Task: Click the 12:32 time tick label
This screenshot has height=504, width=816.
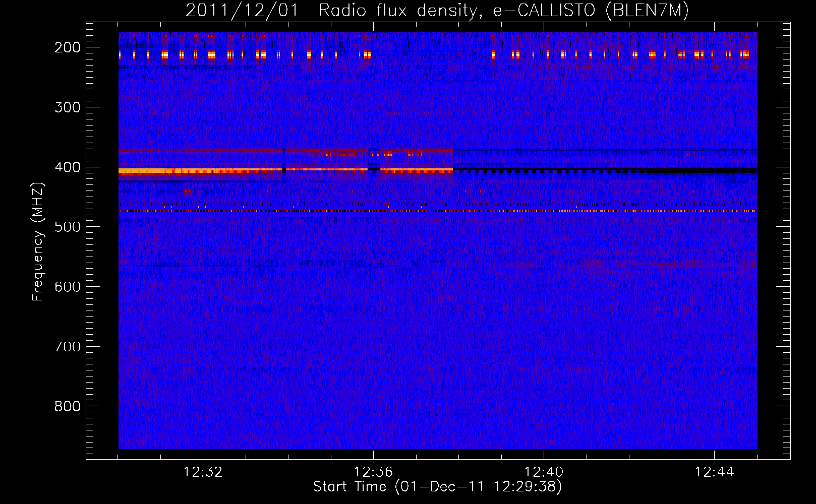Action: click(203, 472)
